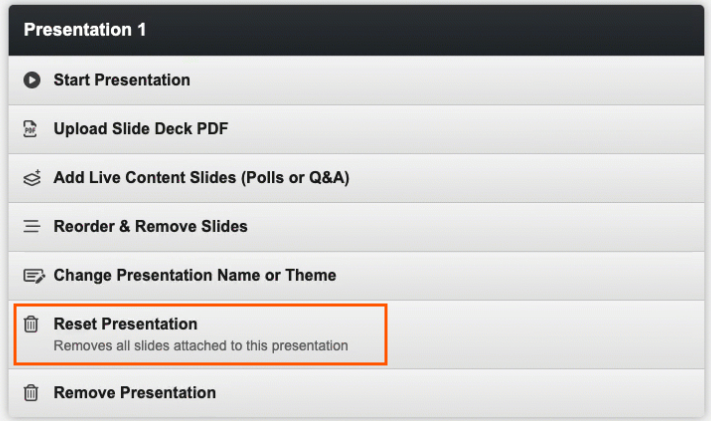Screen dimensions: 711x421
Task: Click the dark header bar's empty area
Action: 450,30
